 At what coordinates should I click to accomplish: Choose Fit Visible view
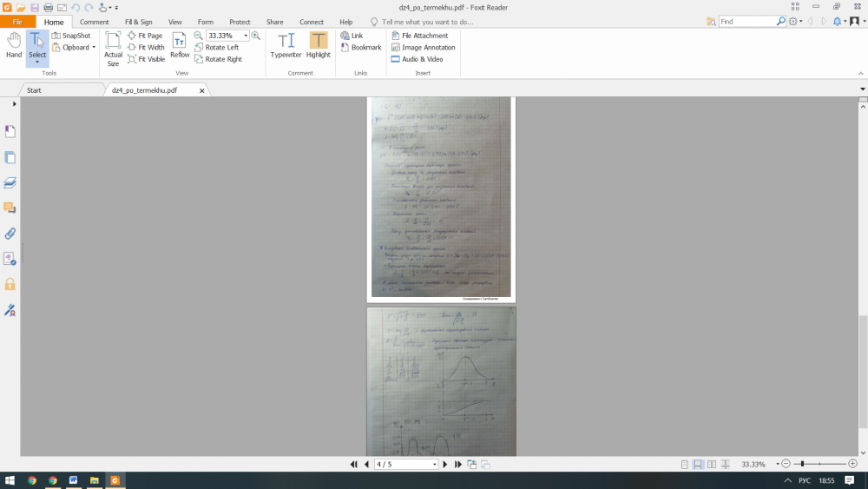point(146,59)
